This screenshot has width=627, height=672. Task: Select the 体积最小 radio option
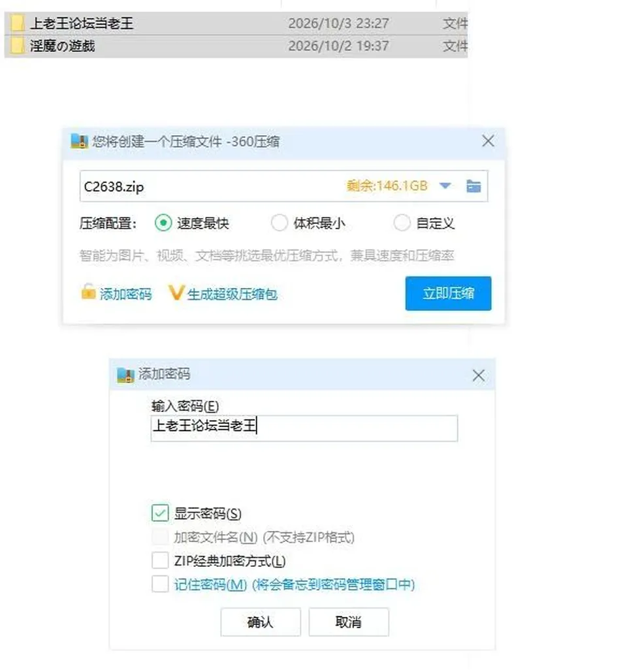[x=279, y=223]
